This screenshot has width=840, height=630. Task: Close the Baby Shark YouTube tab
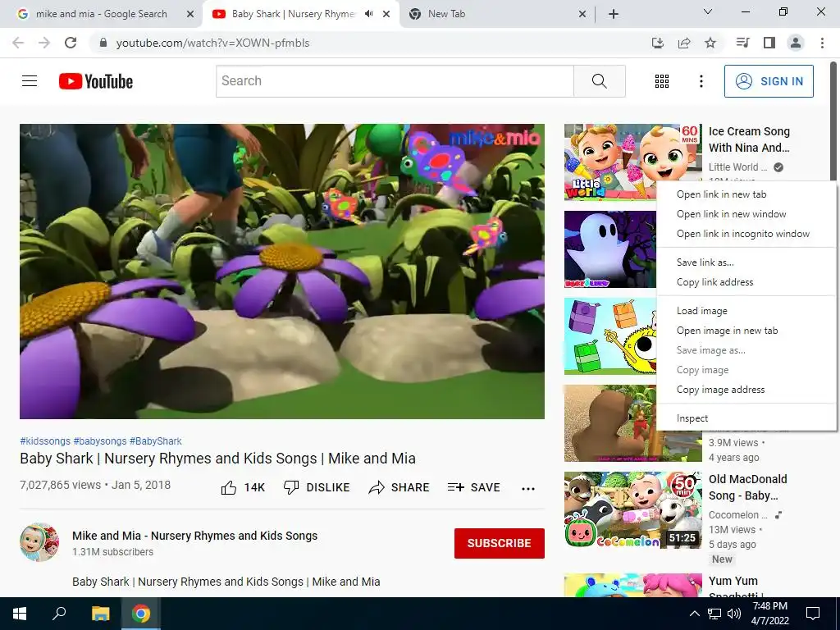(x=386, y=14)
